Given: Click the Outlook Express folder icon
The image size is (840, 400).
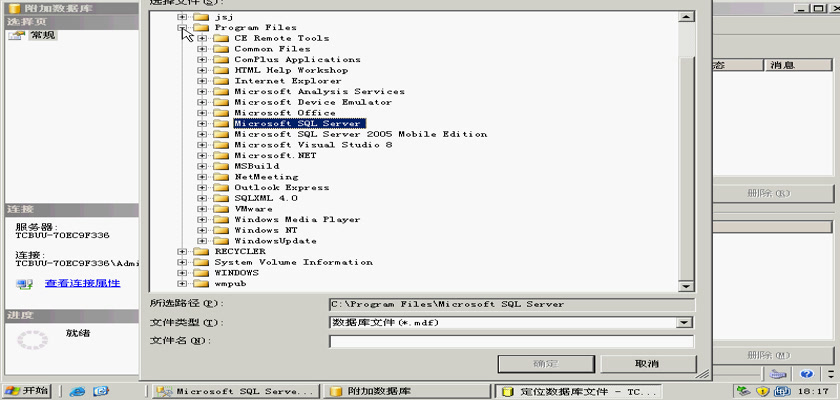Looking at the screenshot, I should click(221, 187).
